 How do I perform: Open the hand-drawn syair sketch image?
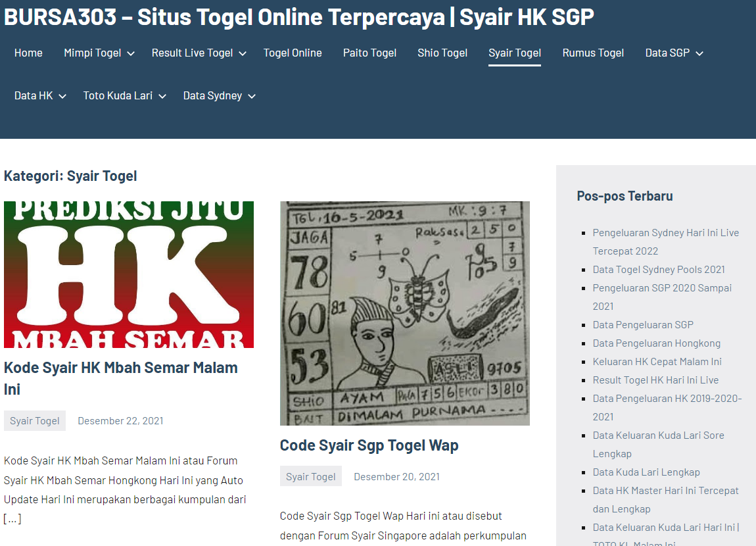click(x=404, y=313)
